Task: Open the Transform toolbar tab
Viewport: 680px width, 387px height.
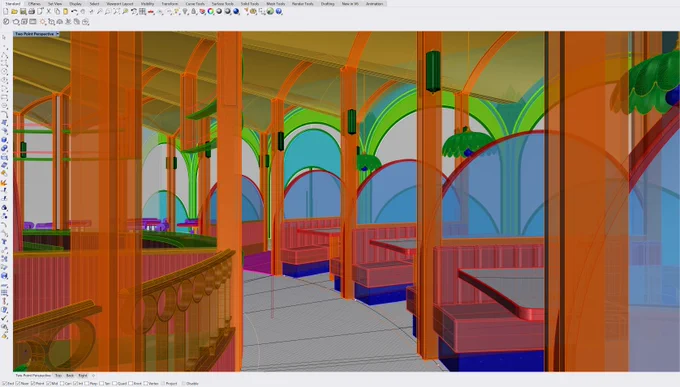Action: click(x=170, y=4)
